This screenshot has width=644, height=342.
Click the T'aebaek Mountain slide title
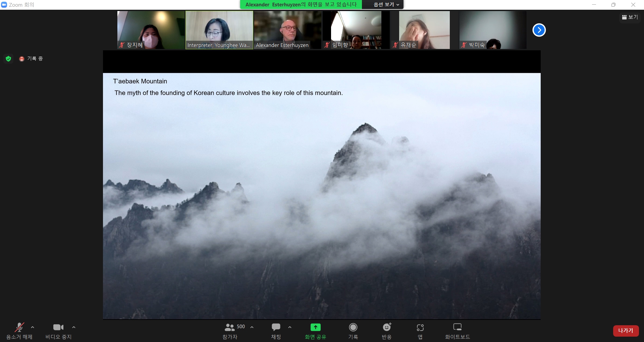click(140, 81)
